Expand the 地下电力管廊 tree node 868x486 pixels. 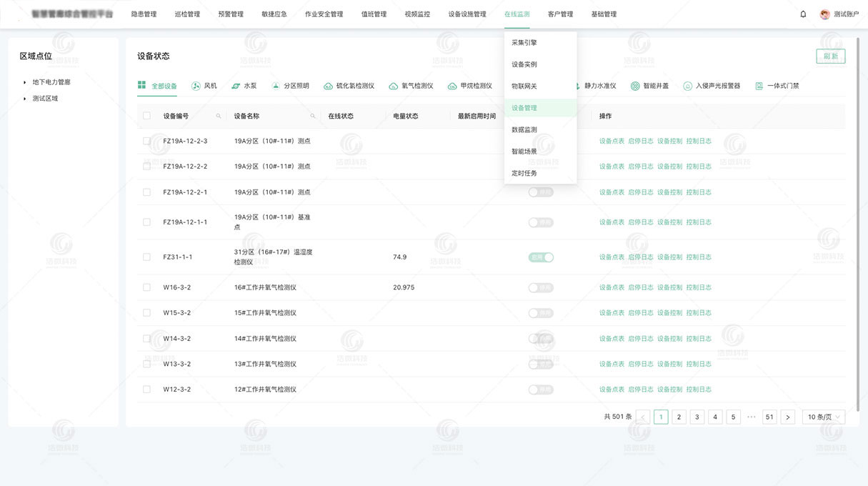tap(26, 81)
